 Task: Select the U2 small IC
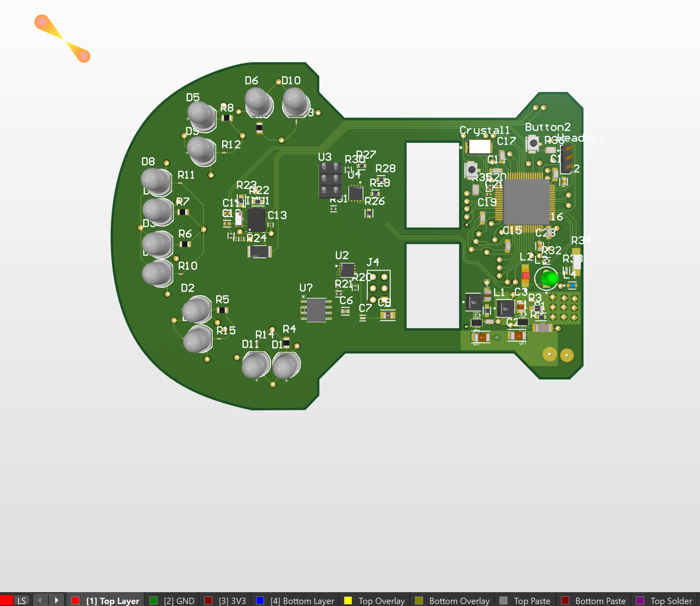pos(347,270)
